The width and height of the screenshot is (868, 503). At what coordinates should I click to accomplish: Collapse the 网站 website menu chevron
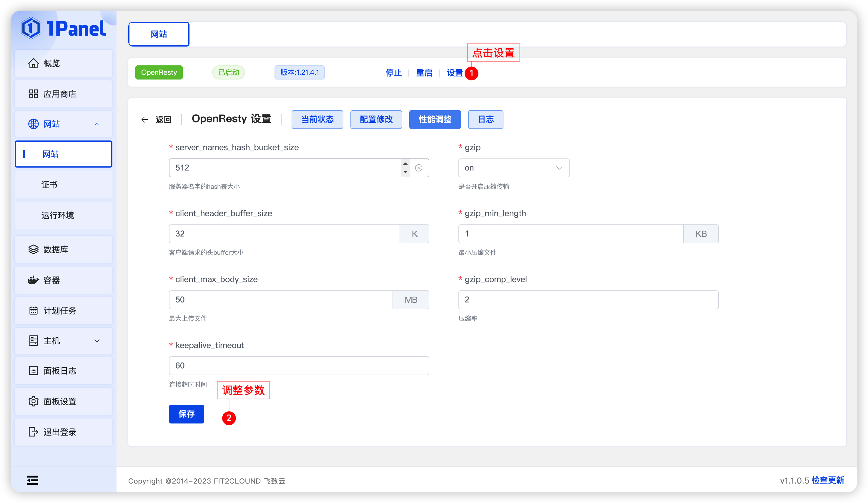[x=97, y=124]
